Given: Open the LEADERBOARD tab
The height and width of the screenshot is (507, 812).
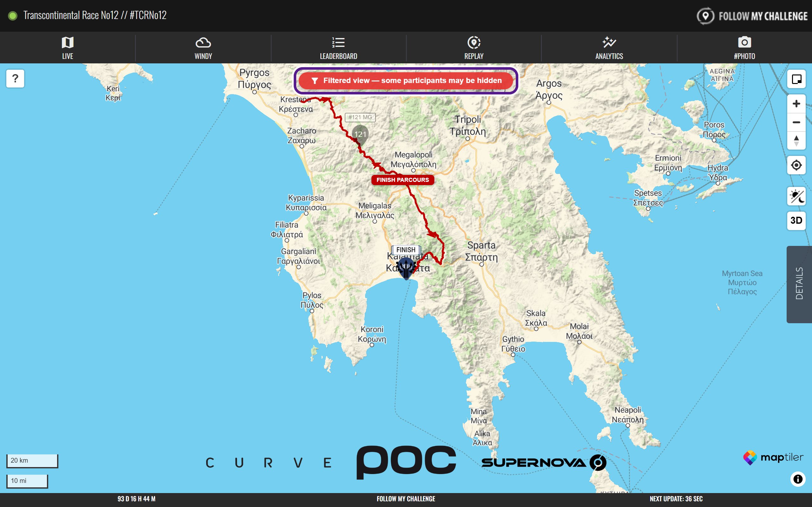Looking at the screenshot, I should (x=338, y=48).
